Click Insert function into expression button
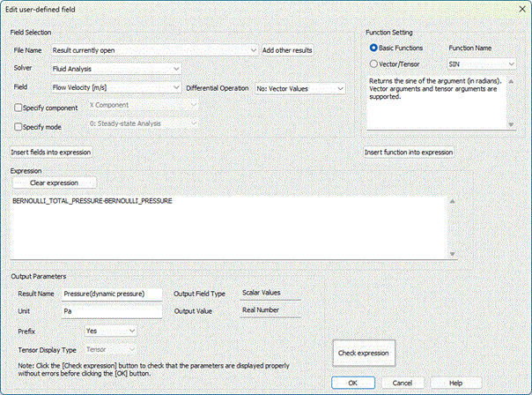 click(409, 153)
